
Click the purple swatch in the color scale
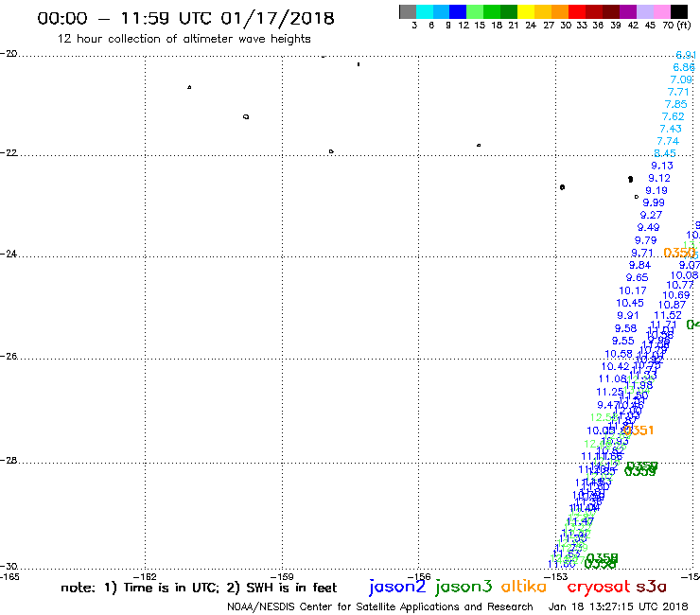pos(628,11)
